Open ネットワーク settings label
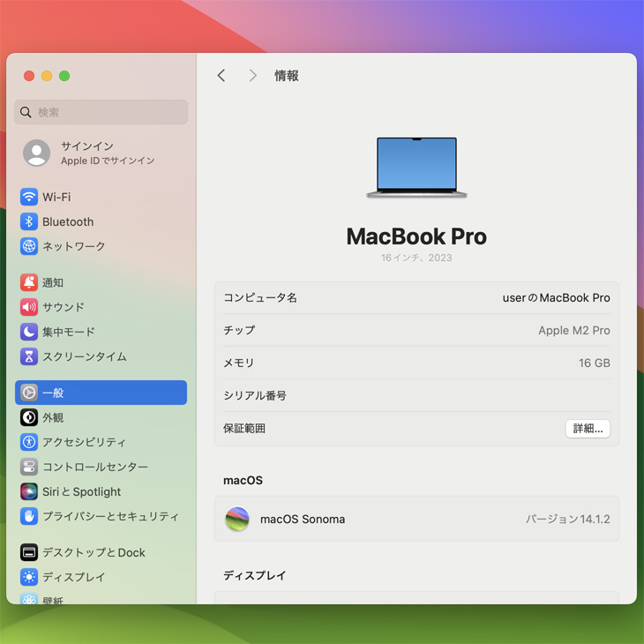644x644 pixels. point(74,246)
